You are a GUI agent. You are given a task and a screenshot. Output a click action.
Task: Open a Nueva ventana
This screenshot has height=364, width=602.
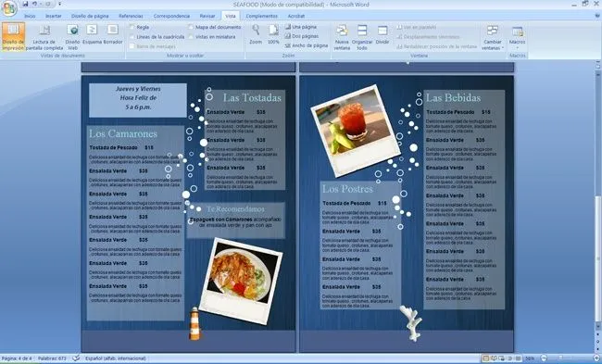[x=342, y=37]
